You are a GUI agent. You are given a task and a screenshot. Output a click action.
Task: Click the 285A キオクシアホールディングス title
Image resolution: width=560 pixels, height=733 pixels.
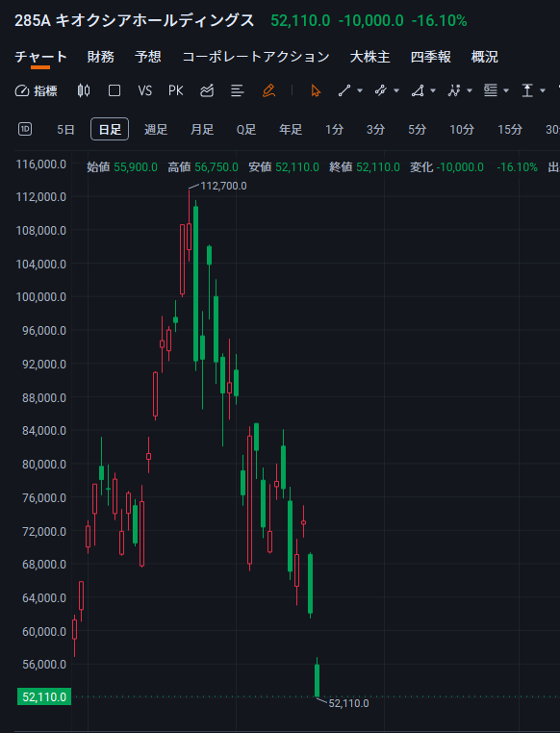135,20
